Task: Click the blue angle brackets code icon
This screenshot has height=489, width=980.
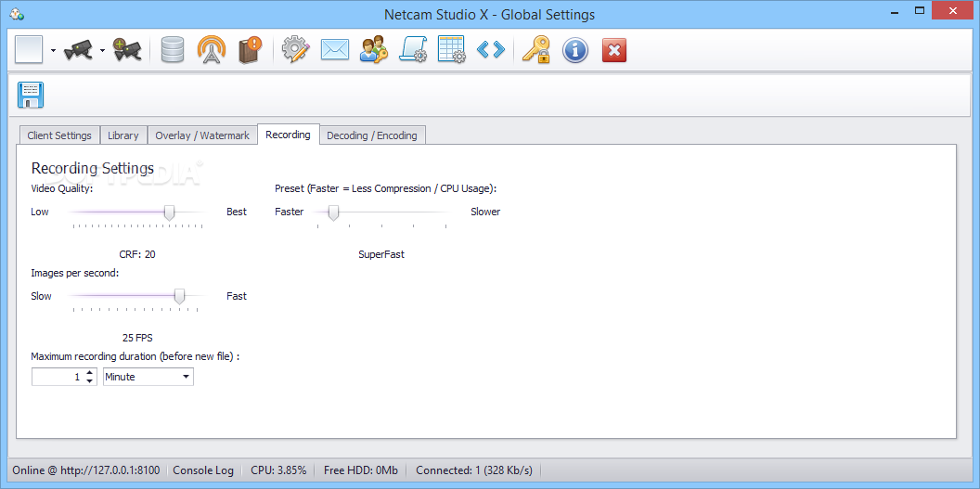Action: point(490,49)
